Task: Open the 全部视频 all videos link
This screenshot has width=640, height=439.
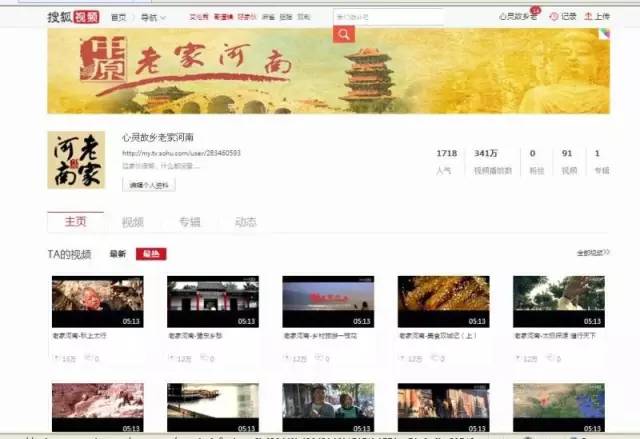Action: click(x=593, y=253)
